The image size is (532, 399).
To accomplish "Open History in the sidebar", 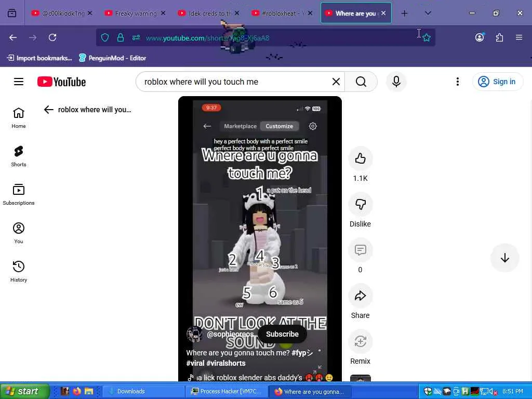I will point(19,271).
